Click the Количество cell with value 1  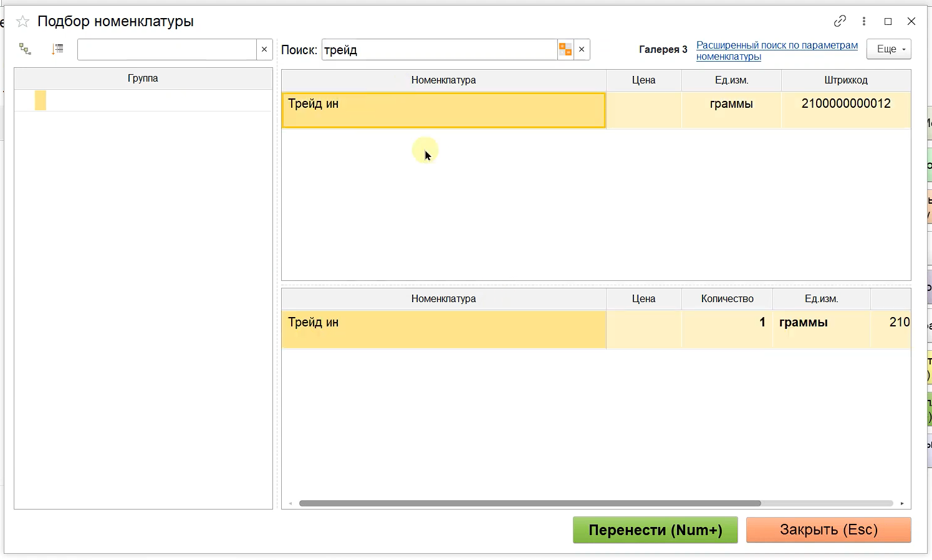pyautogui.click(x=727, y=323)
